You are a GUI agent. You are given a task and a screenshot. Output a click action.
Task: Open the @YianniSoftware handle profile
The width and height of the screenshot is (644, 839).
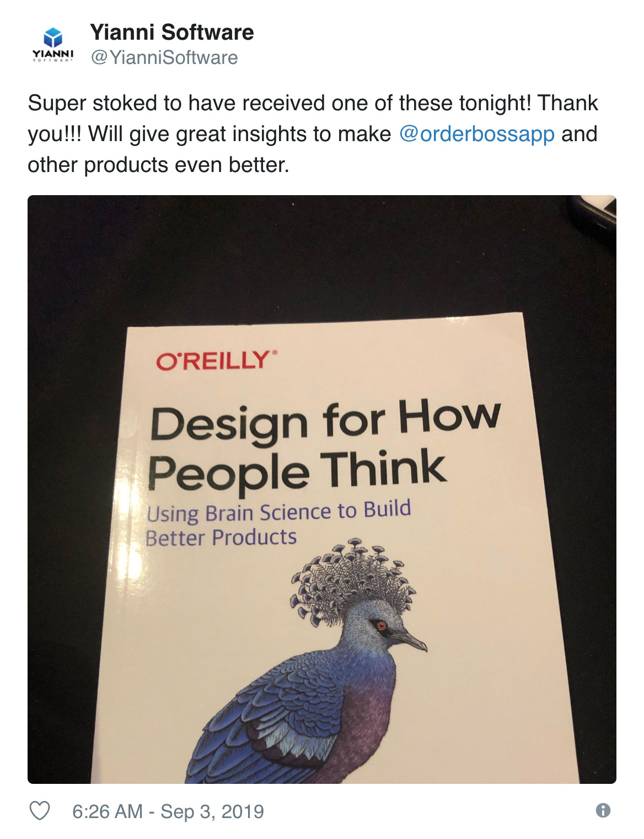pos(164,57)
